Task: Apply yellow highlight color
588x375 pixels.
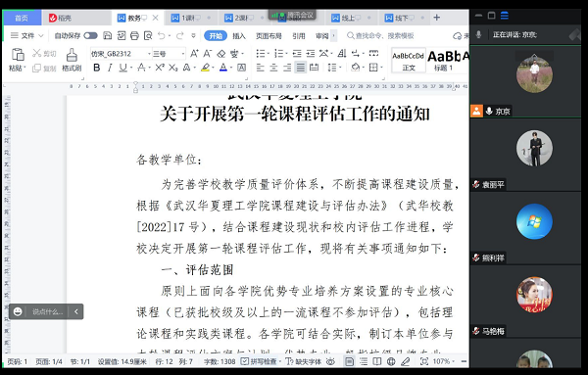Action: (205, 68)
